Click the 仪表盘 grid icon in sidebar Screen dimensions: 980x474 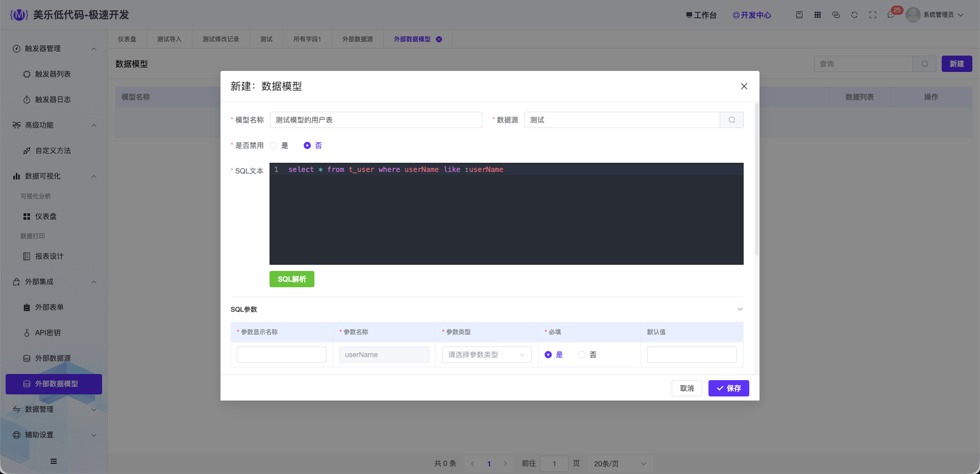tap(27, 216)
